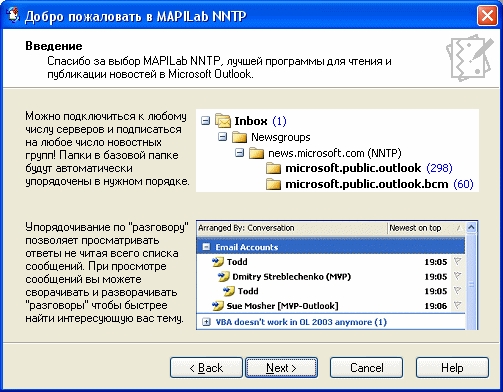Viewport: 503px width, 392px height.
Task: Click the Email Accounts group title
Action: 247,247
